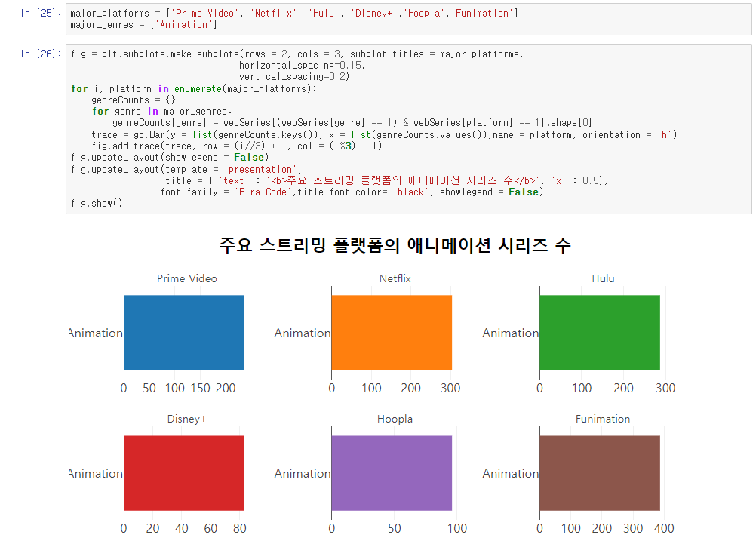Image resolution: width=756 pixels, height=547 pixels.
Task: Click the Hoopla subplot title
Action: (x=395, y=419)
